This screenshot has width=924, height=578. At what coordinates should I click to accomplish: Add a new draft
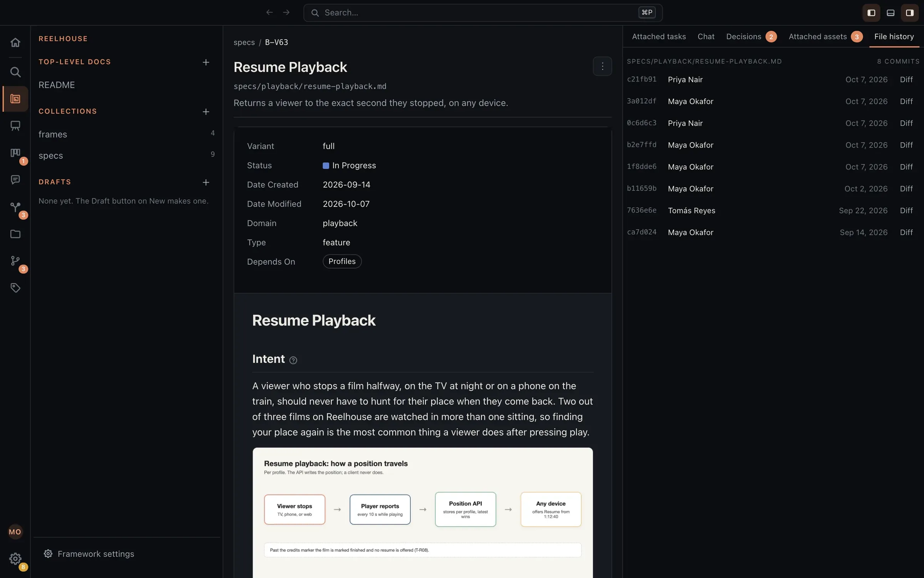point(206,182)
